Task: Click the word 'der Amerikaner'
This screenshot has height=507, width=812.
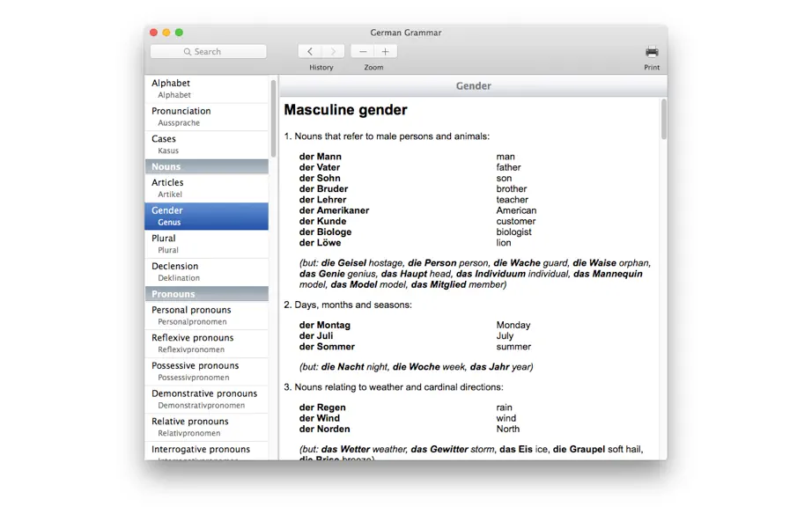Action: coord(334,210)
